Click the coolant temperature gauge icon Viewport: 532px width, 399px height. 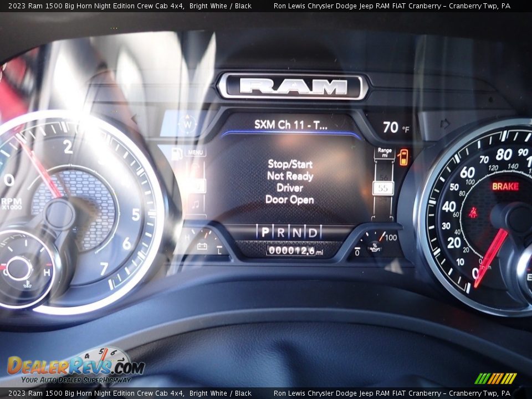click(x=28, y=283)
